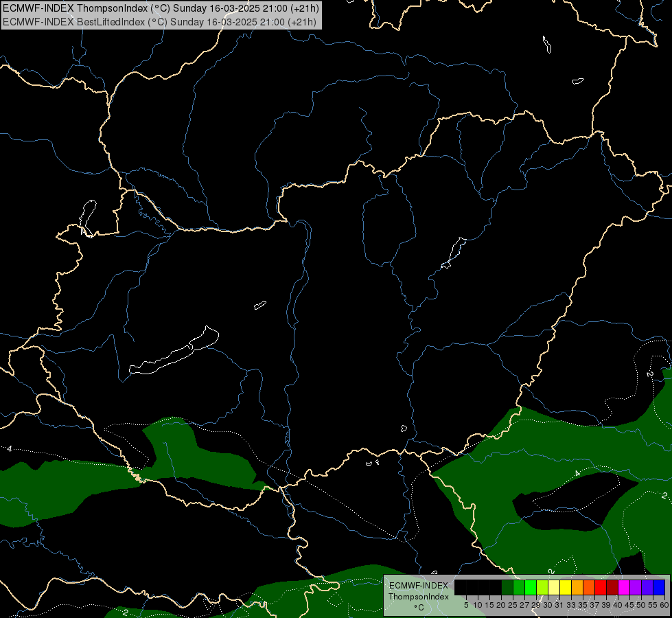
Task: Click the legend scale value 30
Action: (548, 605)
